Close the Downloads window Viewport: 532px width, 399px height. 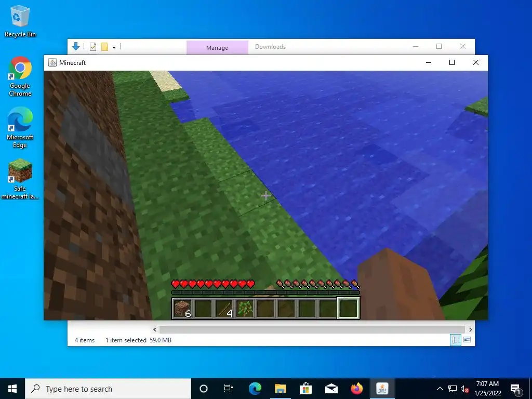[x=463, y=46]
